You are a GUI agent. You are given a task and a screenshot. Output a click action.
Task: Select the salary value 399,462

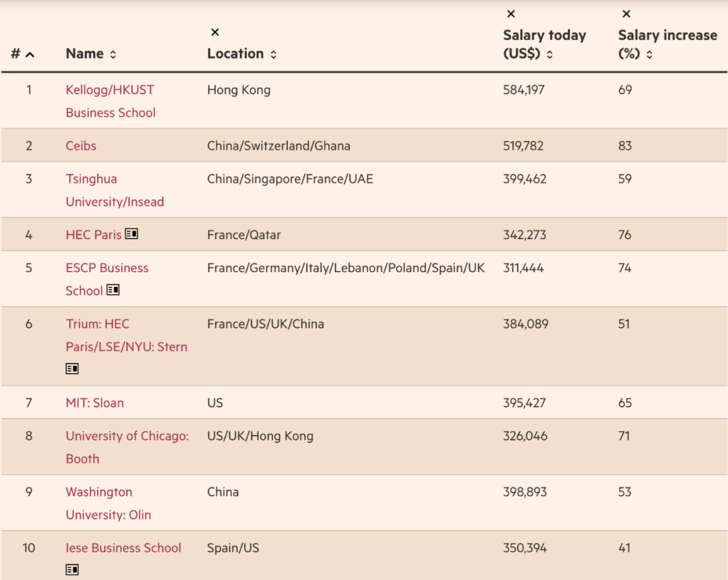pyautogui.click(x=524, y=179)
